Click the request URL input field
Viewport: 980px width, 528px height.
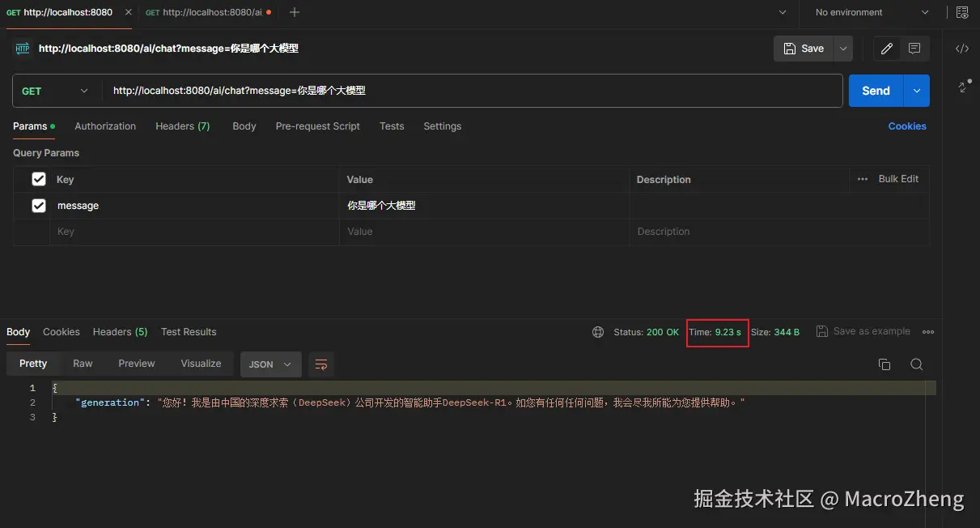(472, 91)
